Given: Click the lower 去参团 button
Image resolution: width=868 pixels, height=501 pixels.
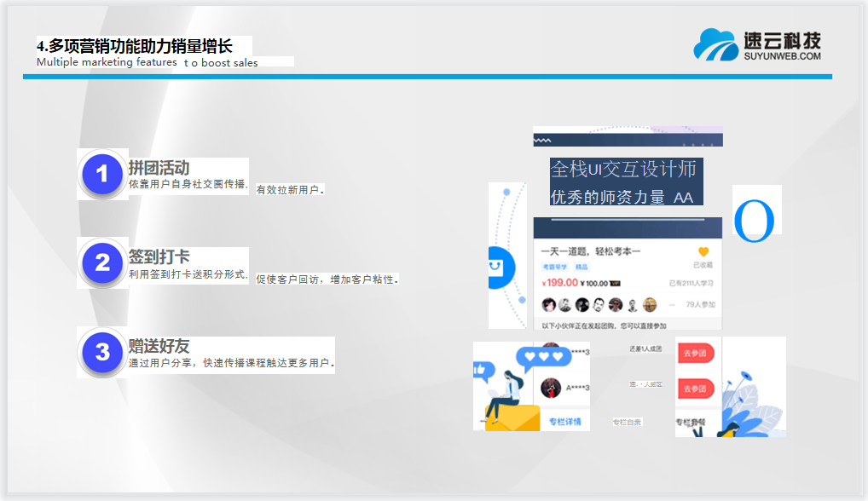Looking at the screenshot, I should tap(694, 389).
